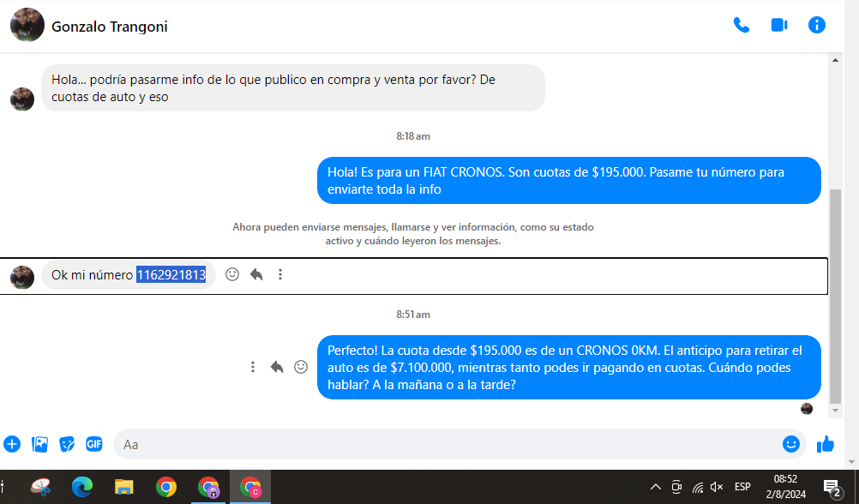React to the phone number message
Image resolution: width=859 pixels, height=504 pixels.
click(232, 275)
